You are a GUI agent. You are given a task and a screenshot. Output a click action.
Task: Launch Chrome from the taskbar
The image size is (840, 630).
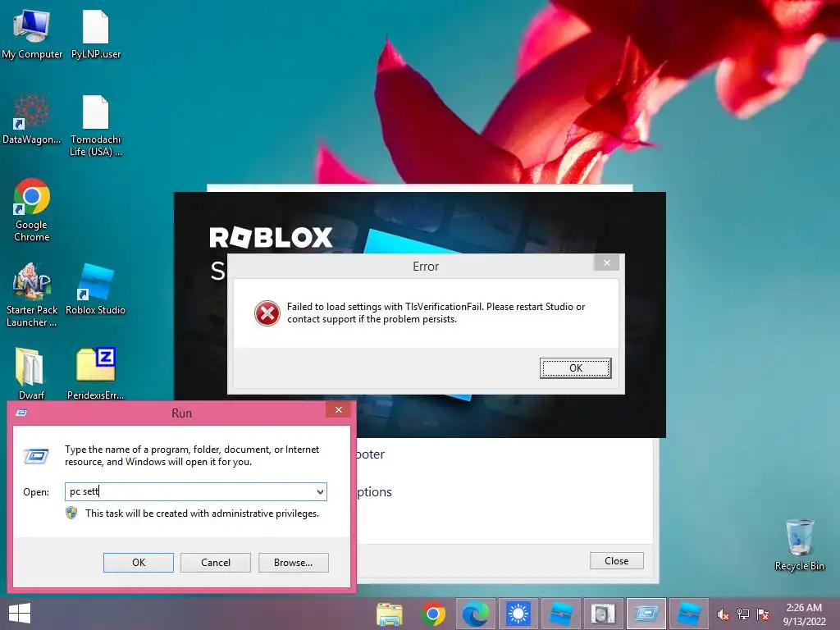click(x=433, y=614)
